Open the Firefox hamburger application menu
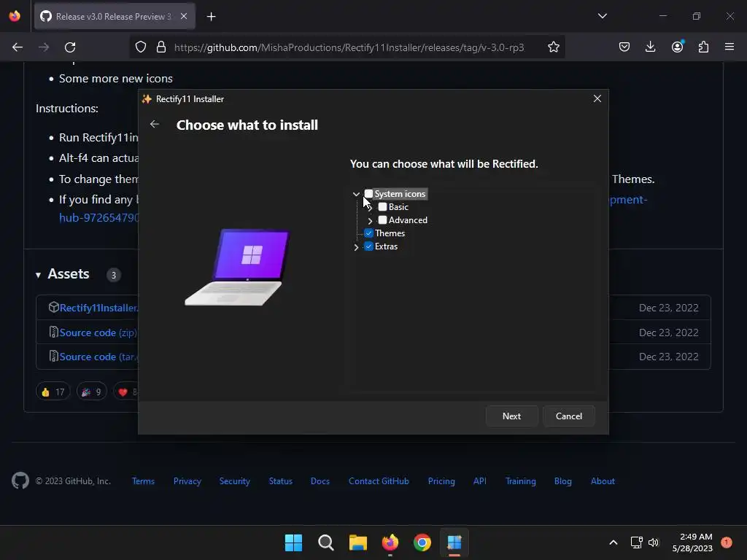 [729, 47]
